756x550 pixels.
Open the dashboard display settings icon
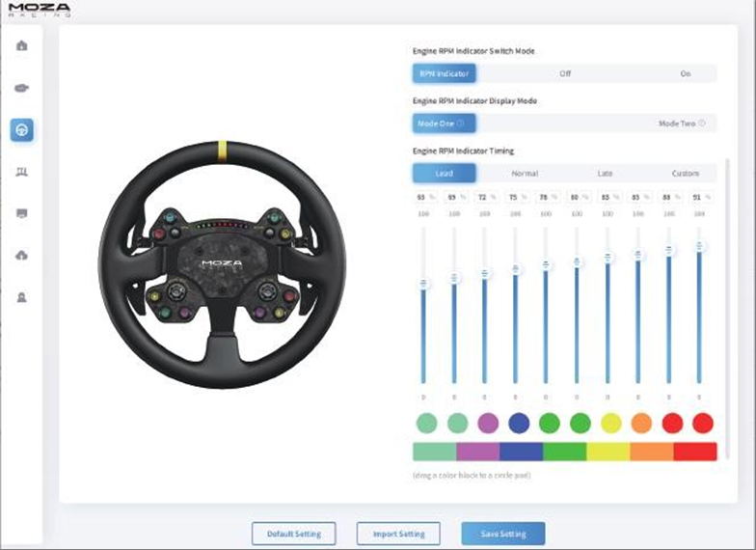tap(21, 213)
